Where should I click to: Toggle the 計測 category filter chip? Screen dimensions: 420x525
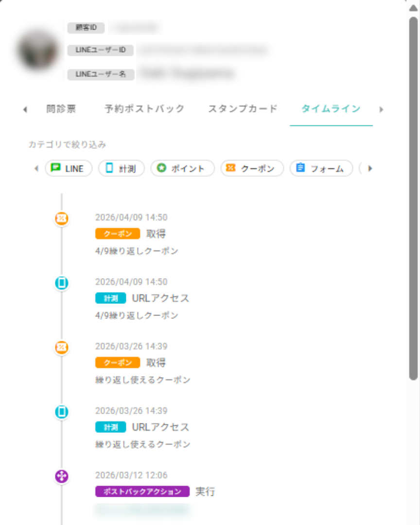[122, 169]
